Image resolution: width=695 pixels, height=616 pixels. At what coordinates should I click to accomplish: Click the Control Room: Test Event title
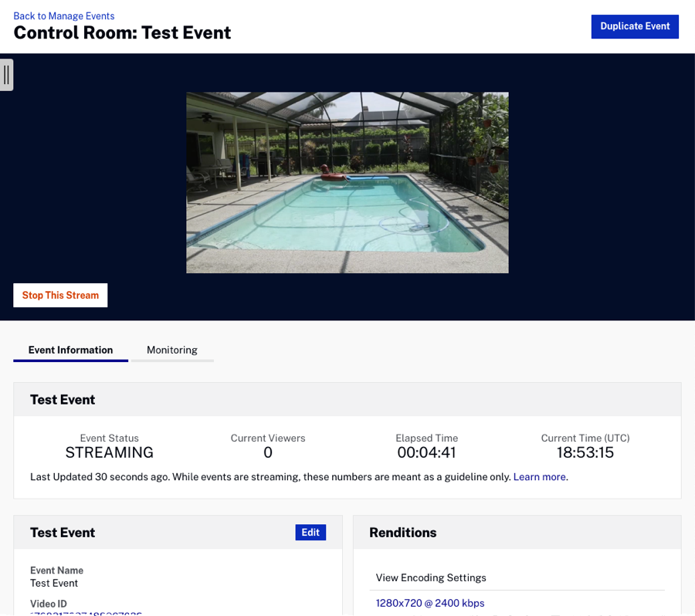pos(122,32)
